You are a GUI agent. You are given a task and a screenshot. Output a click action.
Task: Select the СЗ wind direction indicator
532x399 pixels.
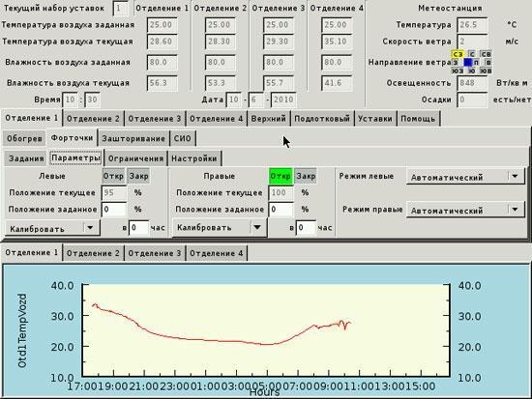click(x=458, y=54)
